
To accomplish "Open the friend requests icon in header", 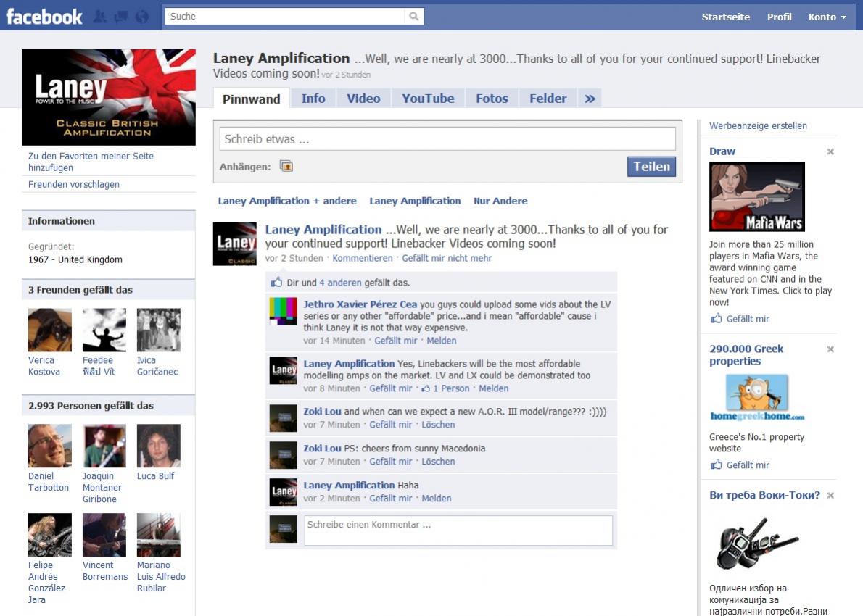I will click(100, 17).
